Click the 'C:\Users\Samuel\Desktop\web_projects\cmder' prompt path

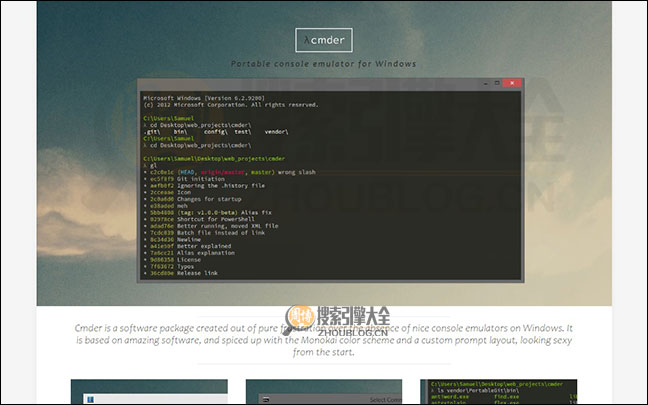(x=214, y=158)
